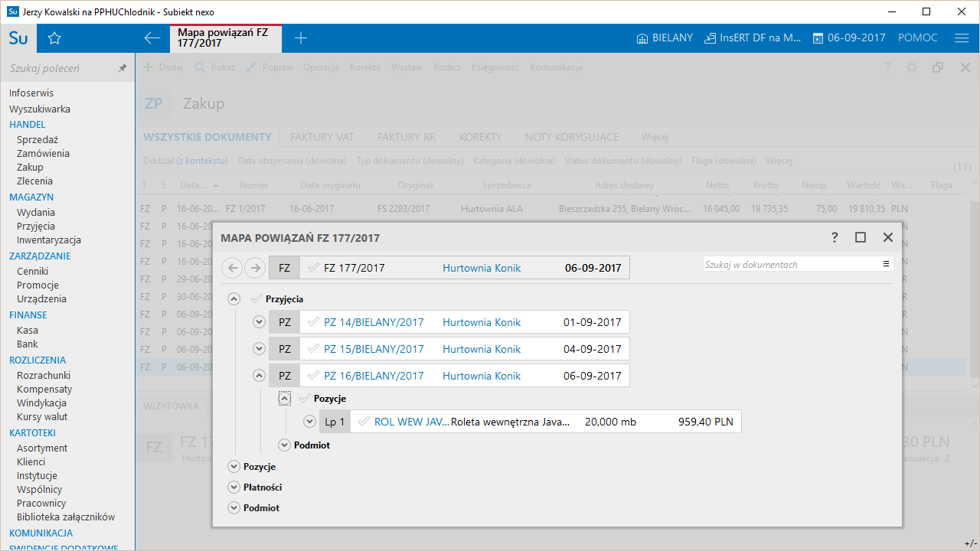Open Zakup in sidebar
The height and width of the screenshot is (551, 980).
click(30, 167)
